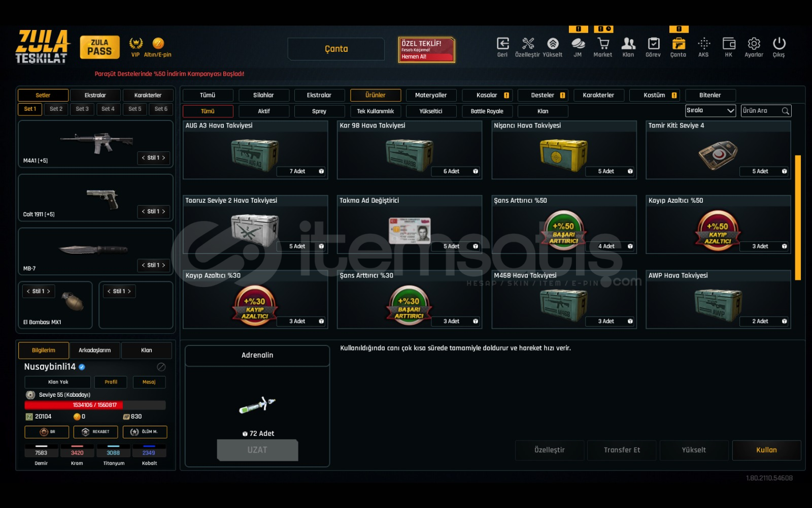Click the orange inventory scrollbar
The height and width of the screenshot is (508, 812).
[798, 217]
